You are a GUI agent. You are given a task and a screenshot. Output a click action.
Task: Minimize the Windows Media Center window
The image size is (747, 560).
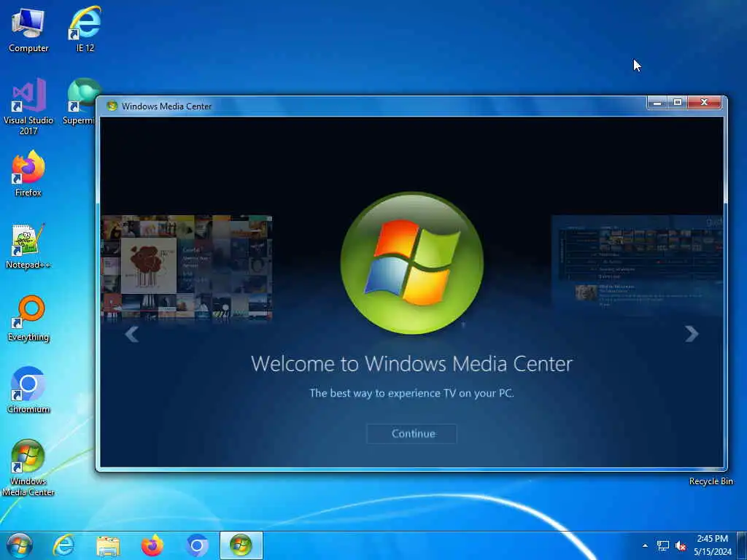click(657, 102)
